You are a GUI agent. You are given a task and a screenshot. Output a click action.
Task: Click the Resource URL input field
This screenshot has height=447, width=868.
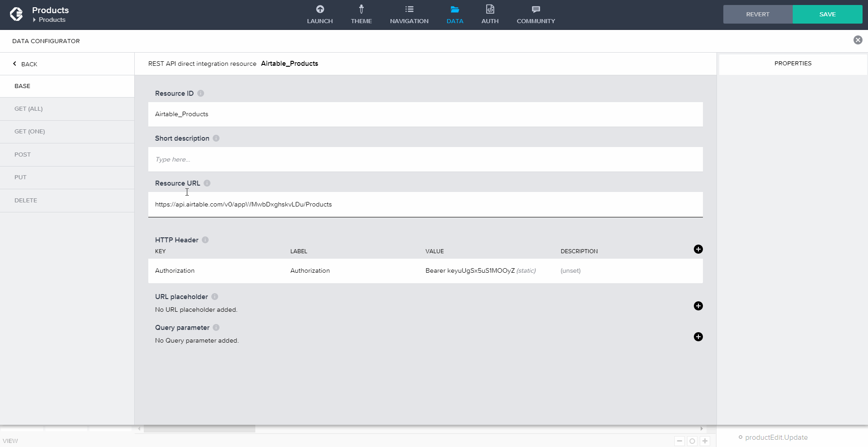425,204
